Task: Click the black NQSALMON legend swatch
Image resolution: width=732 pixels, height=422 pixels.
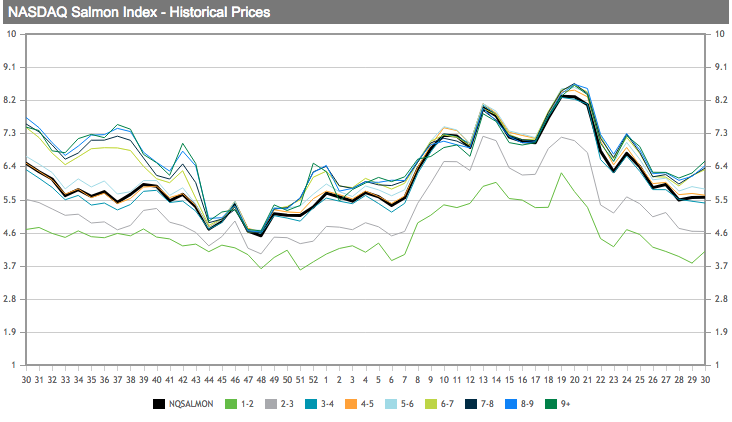Action: pyautogui.click(x=159, y=404)
